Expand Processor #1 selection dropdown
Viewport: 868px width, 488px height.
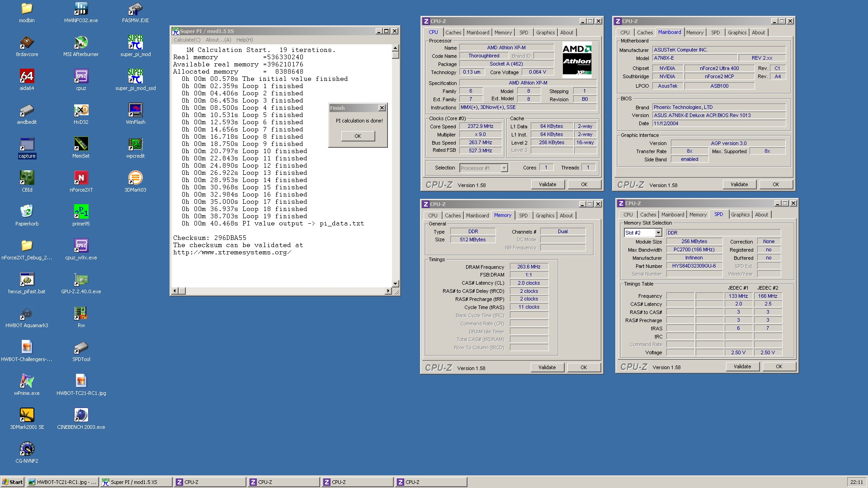tap(504, 168)
